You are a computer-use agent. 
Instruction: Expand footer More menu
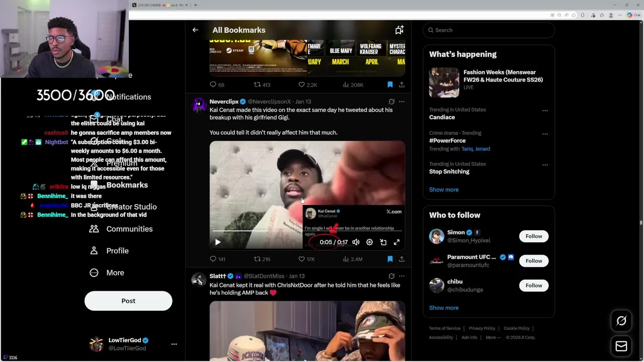493,337
